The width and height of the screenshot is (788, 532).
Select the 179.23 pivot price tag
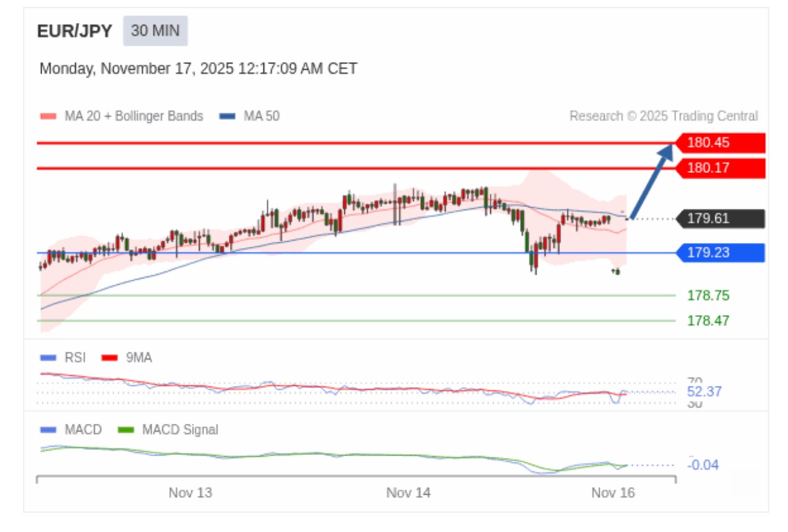[721, 253]
